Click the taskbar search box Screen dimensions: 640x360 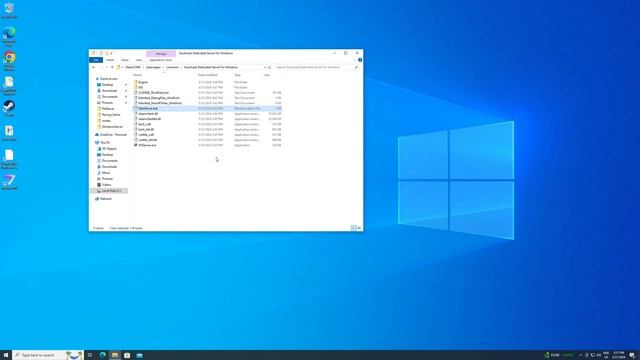pos(48,355)
